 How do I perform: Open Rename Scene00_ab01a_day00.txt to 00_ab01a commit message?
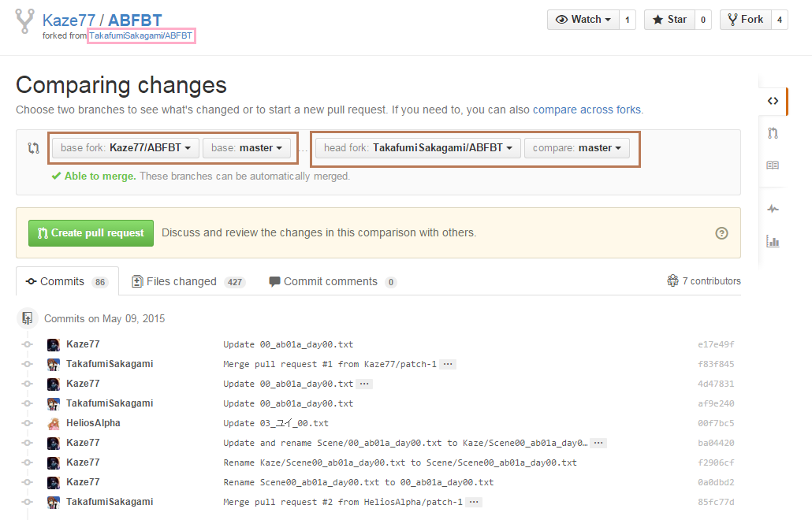coord(359,482)
